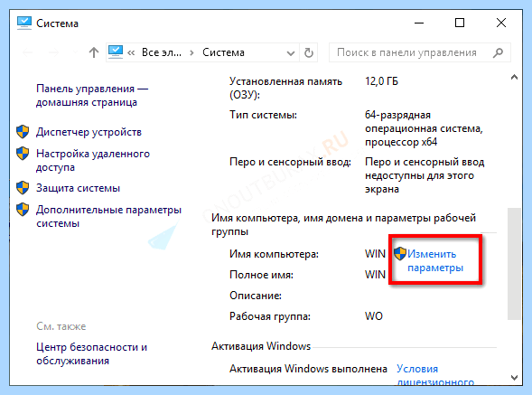
Task: Click the shield icon beside Защита системы
Action: [x=23, y=187]
